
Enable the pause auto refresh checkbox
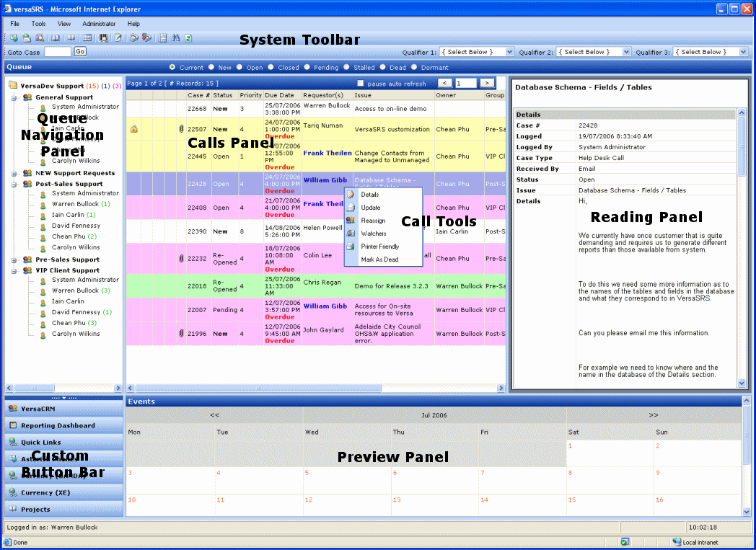360,84
